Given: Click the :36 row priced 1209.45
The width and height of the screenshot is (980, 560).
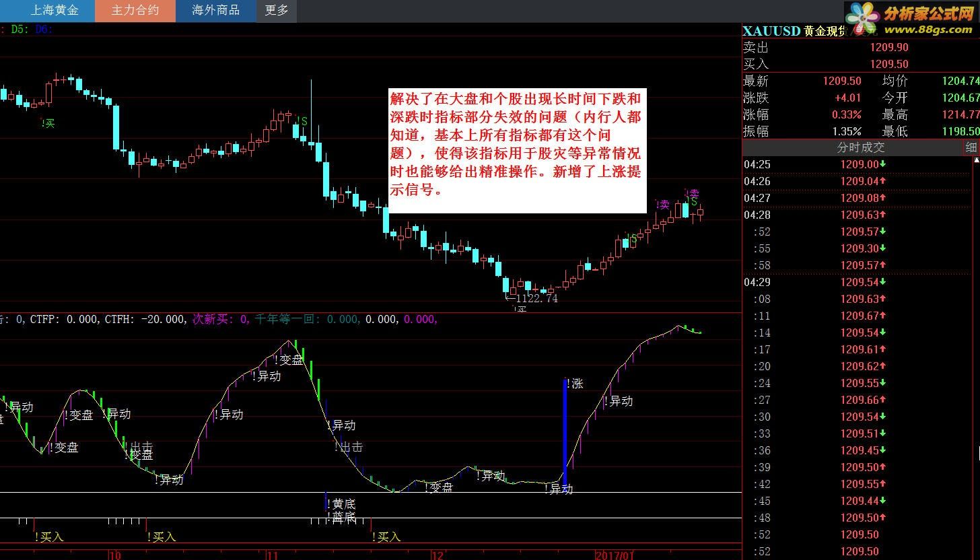Looking at the screenshot, I should (x=858, y=450).
